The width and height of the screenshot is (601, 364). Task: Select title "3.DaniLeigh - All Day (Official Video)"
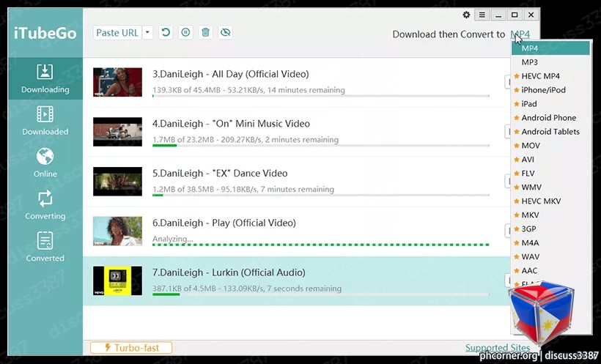click(x=231, y=74)
